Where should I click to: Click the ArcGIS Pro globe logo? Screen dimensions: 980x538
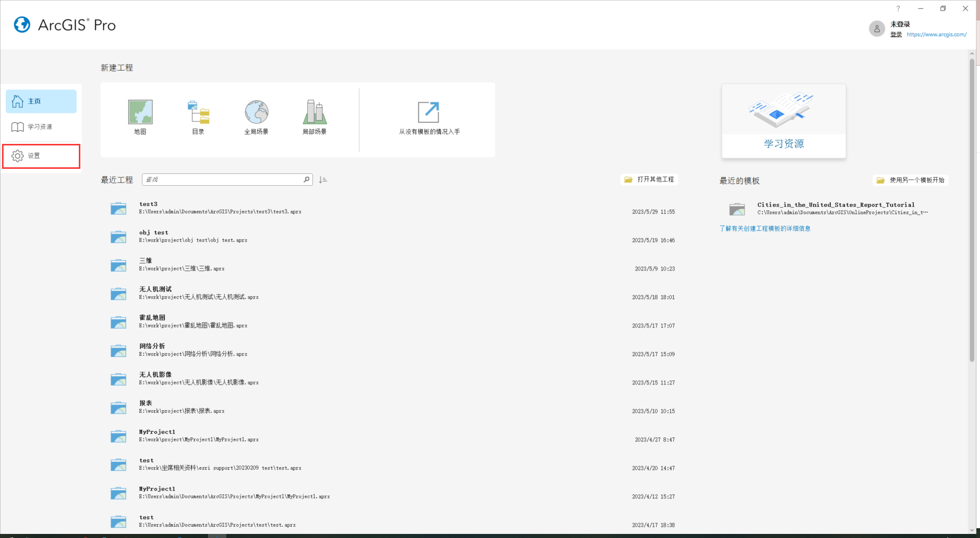[x=22, y=24]
